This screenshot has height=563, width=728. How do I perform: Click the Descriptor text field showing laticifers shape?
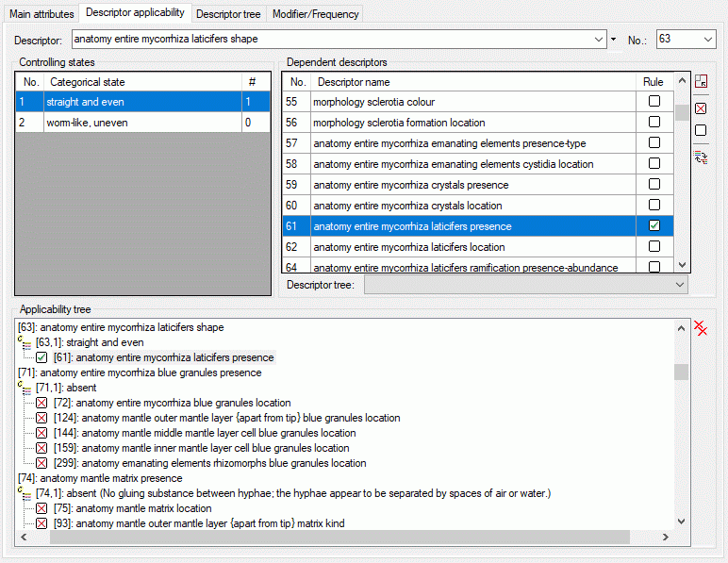click(332, 40)
